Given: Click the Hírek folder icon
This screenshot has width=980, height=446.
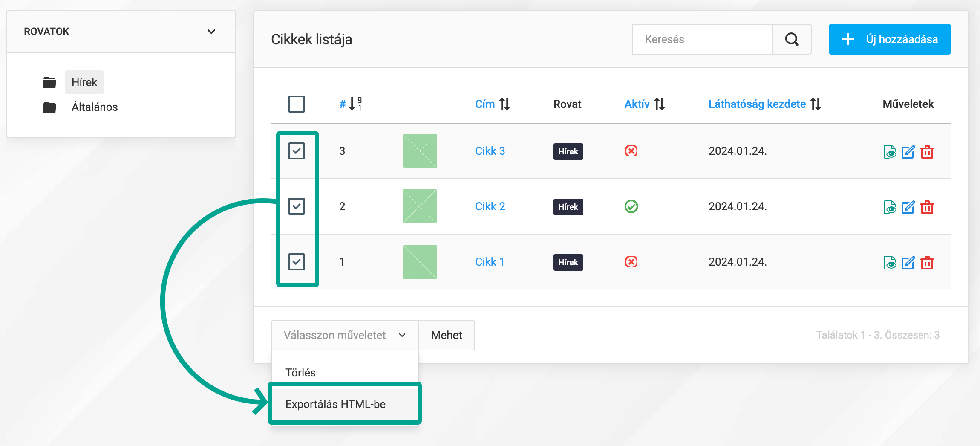Looking at the screenshot, I should tap(49, 82).
